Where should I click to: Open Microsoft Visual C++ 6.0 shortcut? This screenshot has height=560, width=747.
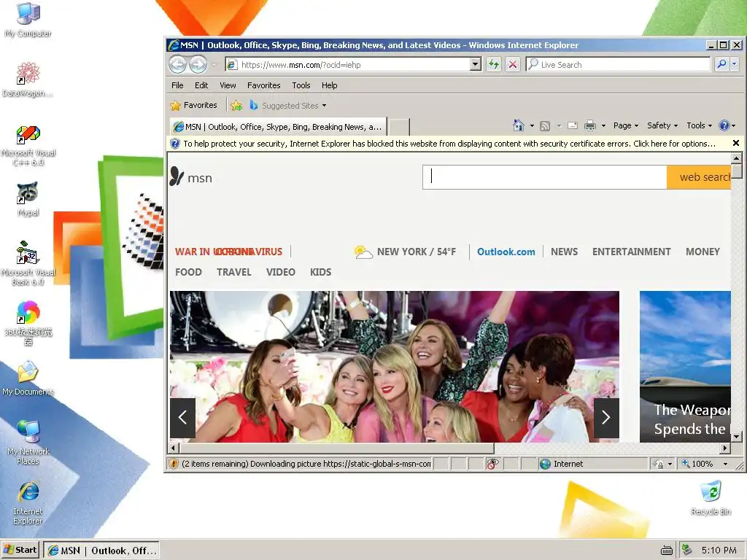pos(28,145)
